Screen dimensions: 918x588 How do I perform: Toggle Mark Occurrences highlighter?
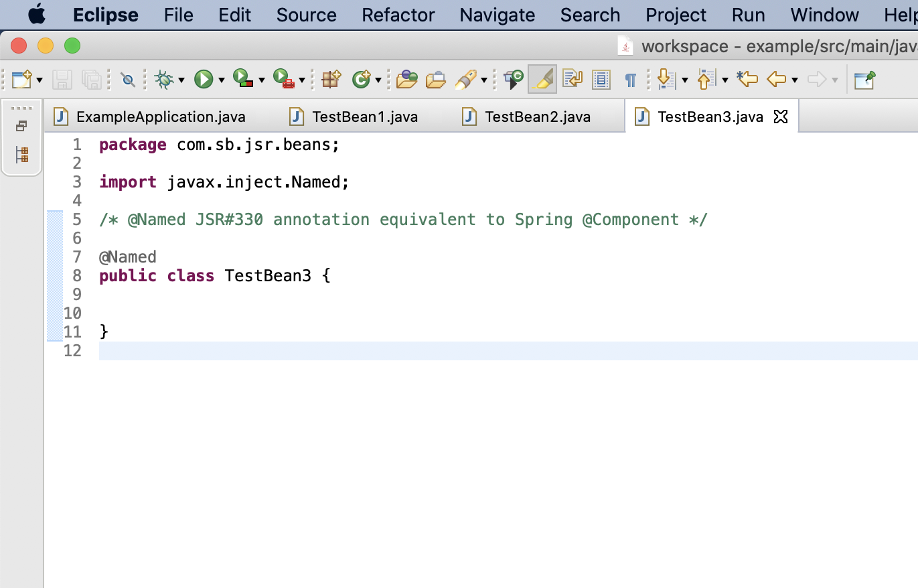click(x=542, y=80)
